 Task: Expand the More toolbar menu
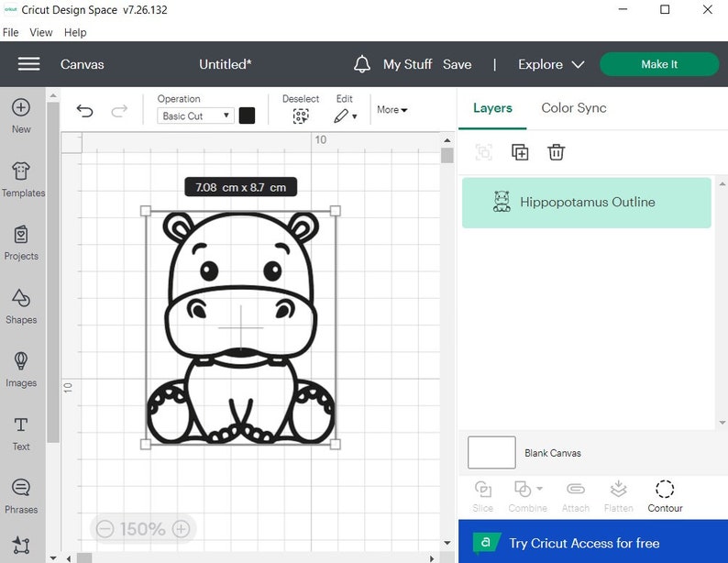tap(392, 110)
